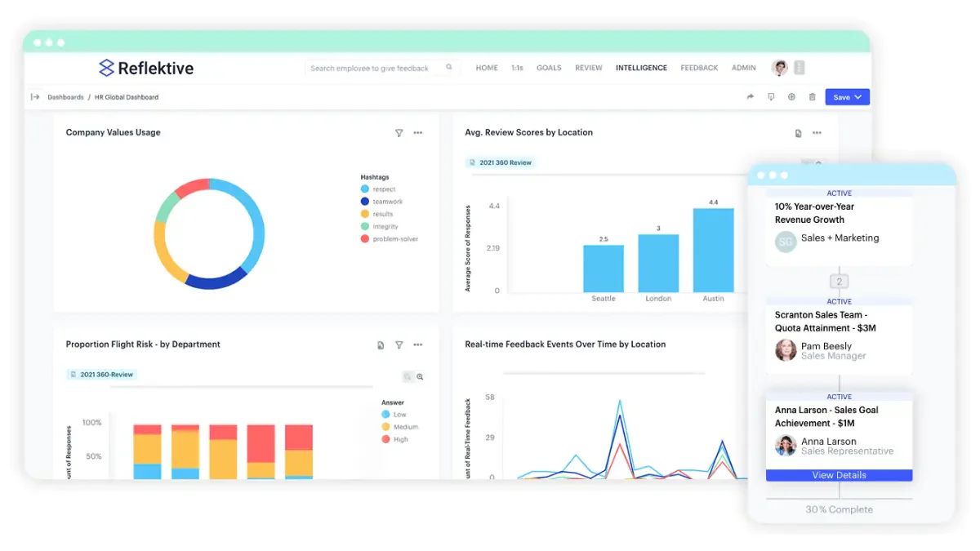Image resolution: width=980 pixels, height=551 pixels.
Task: Click View Details on Anna Larson goal
Action: point(839,475)
